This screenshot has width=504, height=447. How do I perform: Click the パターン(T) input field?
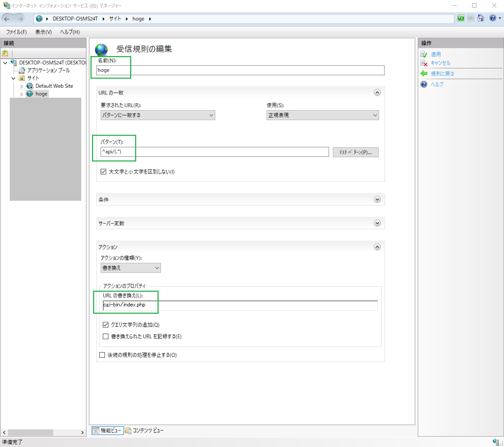215,152
